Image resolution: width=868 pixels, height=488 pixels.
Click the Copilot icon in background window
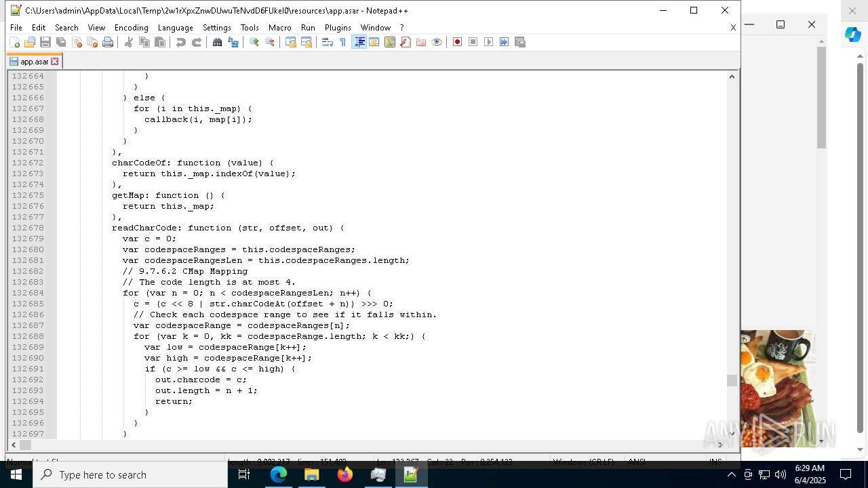coord(852,35)
